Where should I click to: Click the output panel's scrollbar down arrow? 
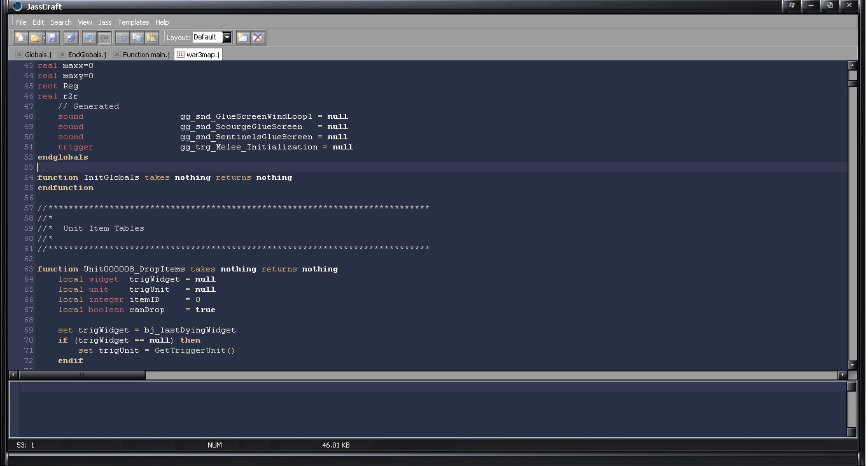pos(852,432)
